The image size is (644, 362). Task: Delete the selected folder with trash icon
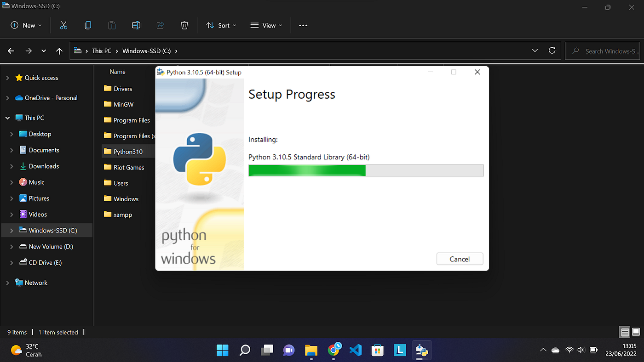point(184,25)
